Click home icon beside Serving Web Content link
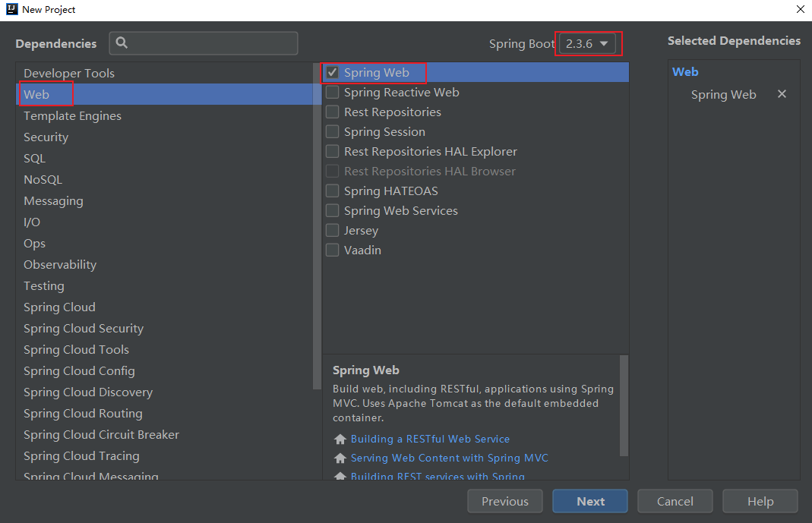The image size is (812, 523). click(340, 458)
